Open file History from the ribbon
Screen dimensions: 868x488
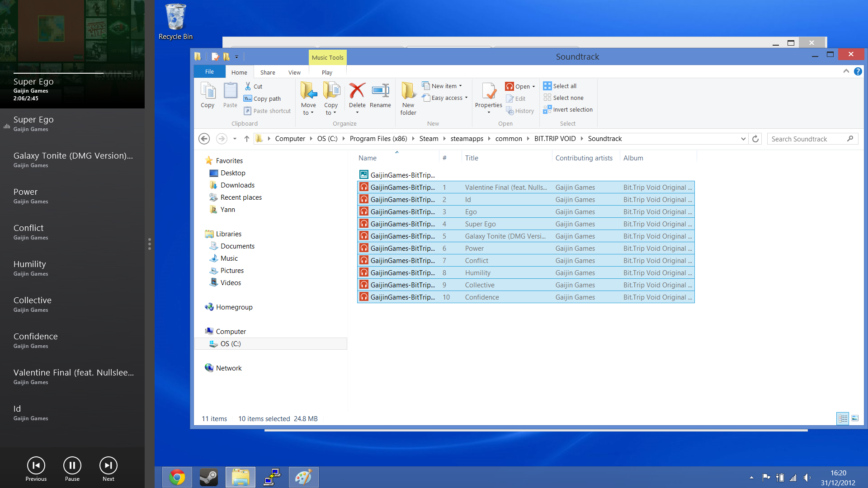pyautogui.click(x=520, y=111)
